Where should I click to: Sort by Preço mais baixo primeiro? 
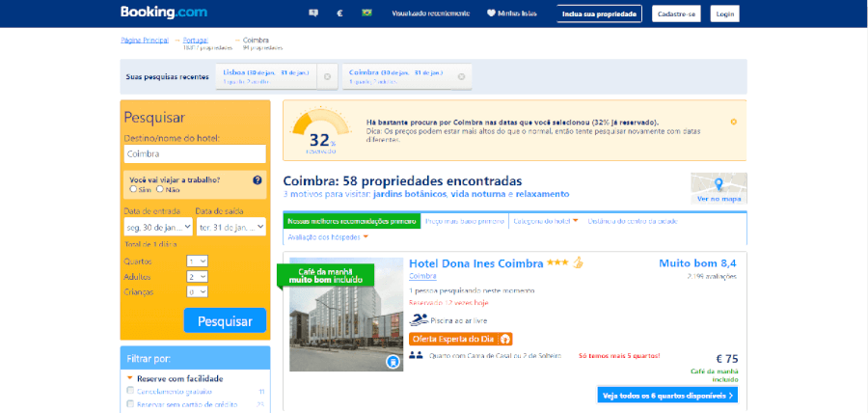[x=465, y=221]
